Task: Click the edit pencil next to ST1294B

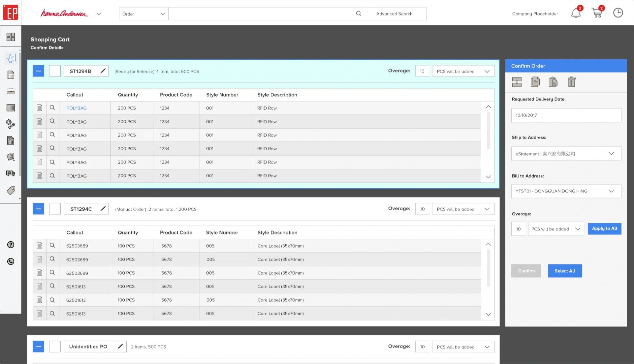Action: [103, 71]
